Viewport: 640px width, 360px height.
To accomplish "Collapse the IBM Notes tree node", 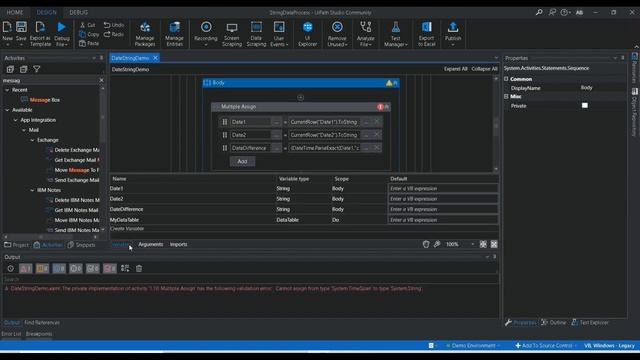I will 32,190.
